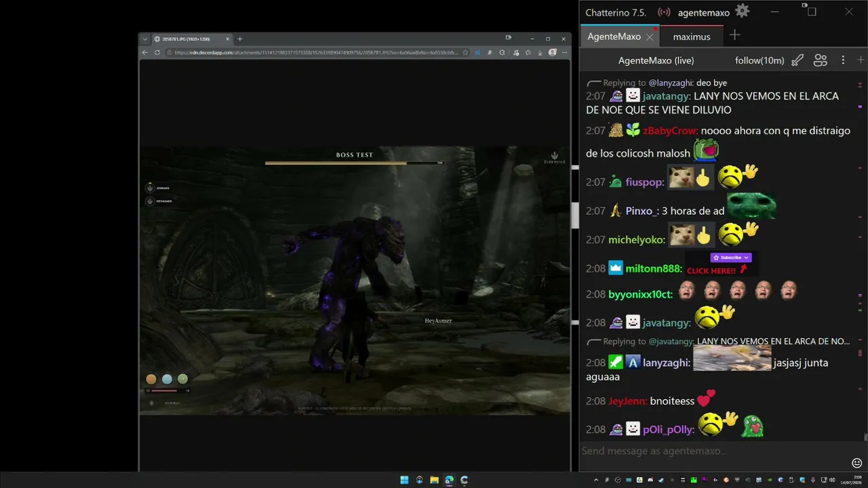The image size is (868, 488).
Task: Click username zBabyCrow in chat
Action: pos(670,131)
